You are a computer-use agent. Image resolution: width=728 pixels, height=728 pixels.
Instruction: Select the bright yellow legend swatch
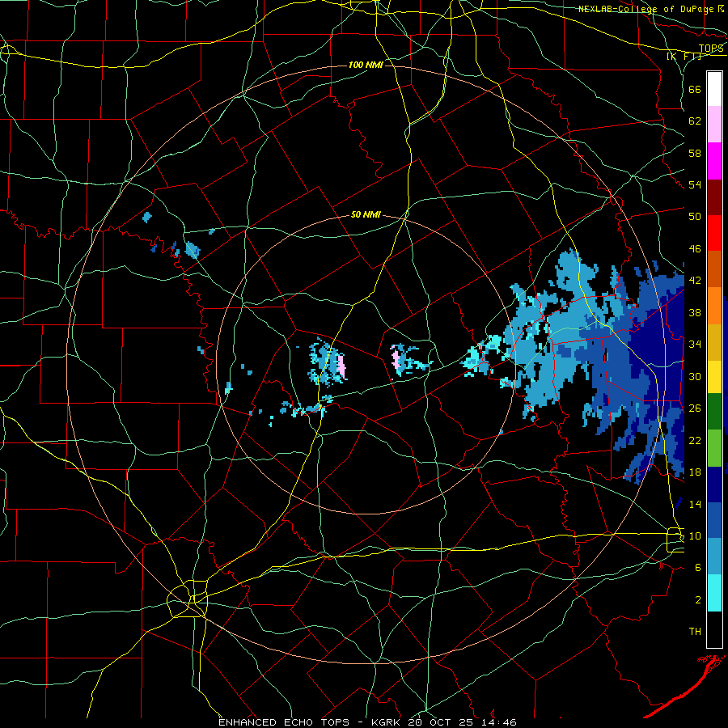point(714,377)
